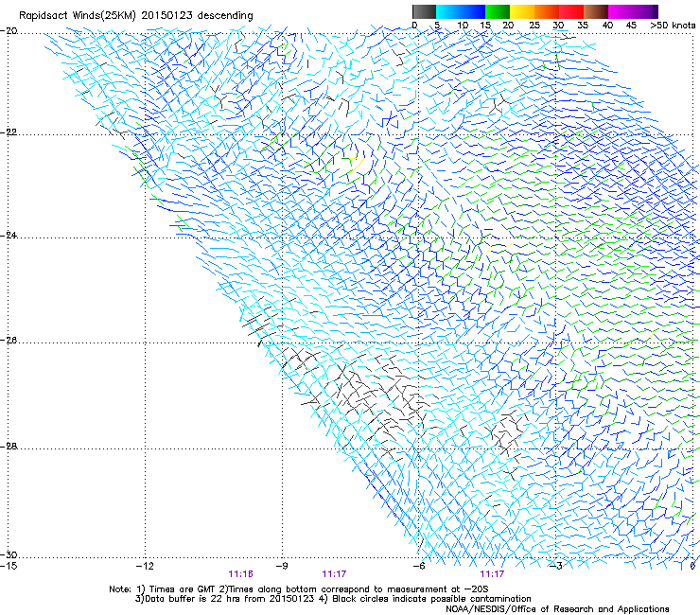Viewport: 700px width, 615px height.
Task: Select the '25' legend scale label
Action: point(534,26)
